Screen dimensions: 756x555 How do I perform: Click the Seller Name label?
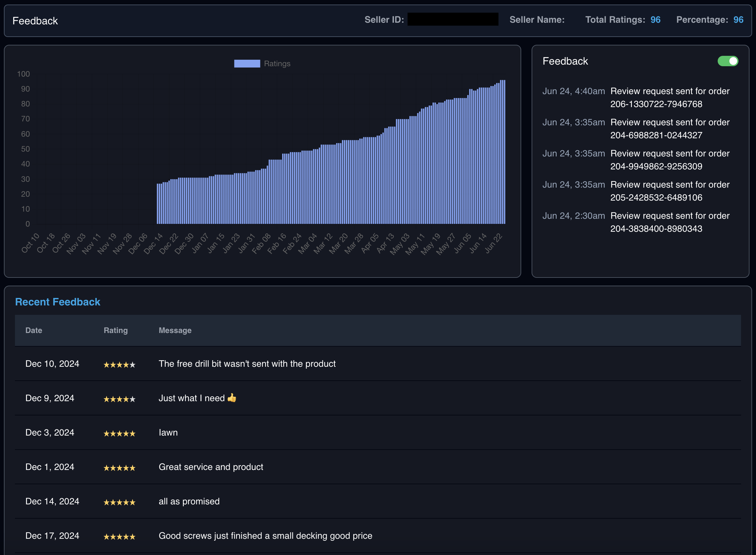click(x=537, y=20)
